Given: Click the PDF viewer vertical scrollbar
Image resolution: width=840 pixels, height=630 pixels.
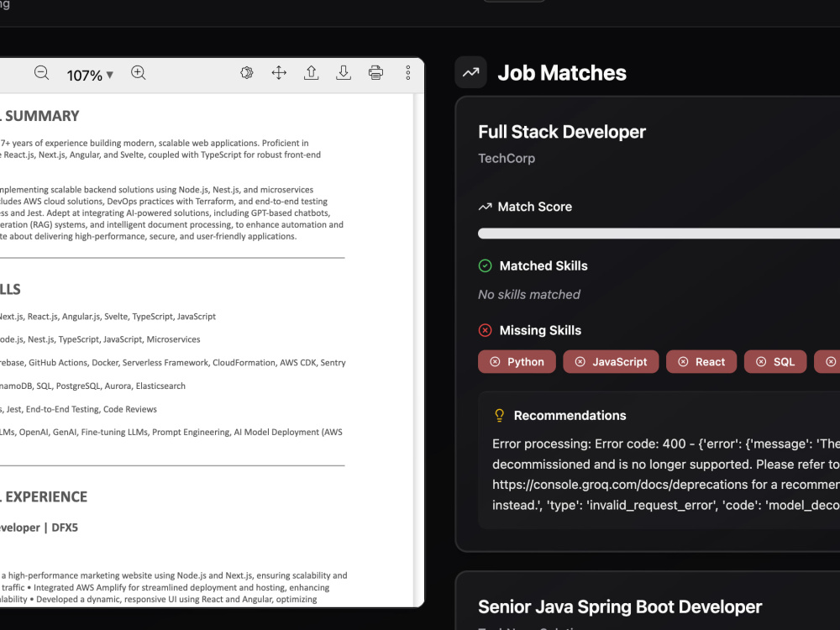Looking at the screenshot, I should 418,350.
